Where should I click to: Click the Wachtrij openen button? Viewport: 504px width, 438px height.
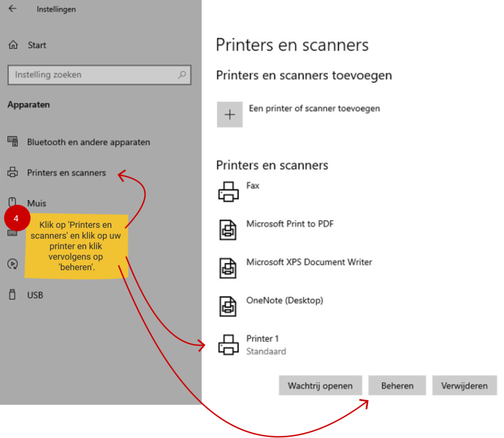320,385
